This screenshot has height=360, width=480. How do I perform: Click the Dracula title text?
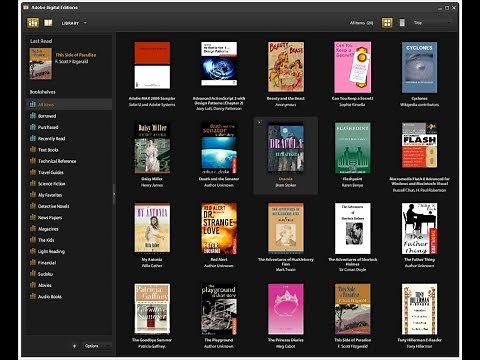pyautogui.click(x=286, y=179)
